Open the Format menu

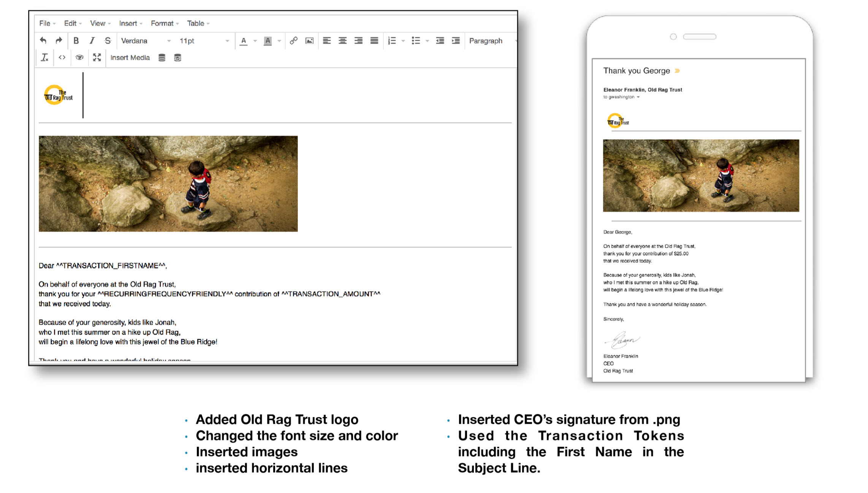pos(165,23)
